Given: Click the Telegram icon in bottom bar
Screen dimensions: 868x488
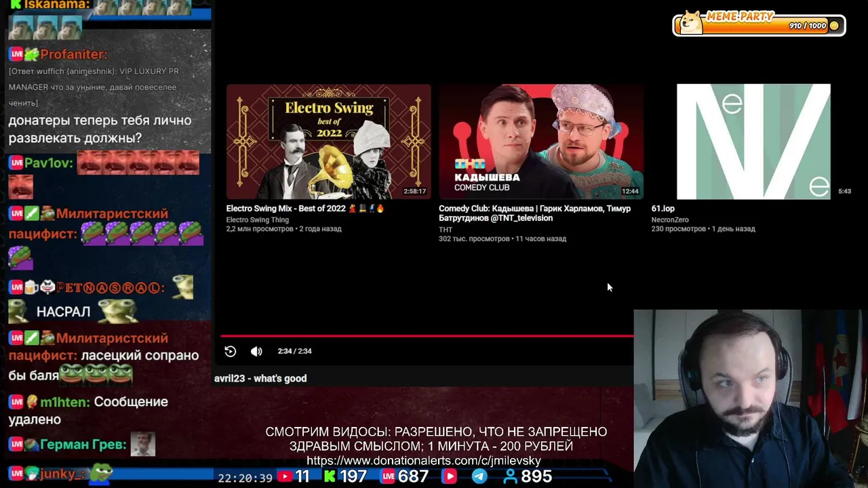Looking at the screenshot, I should 479,476.
